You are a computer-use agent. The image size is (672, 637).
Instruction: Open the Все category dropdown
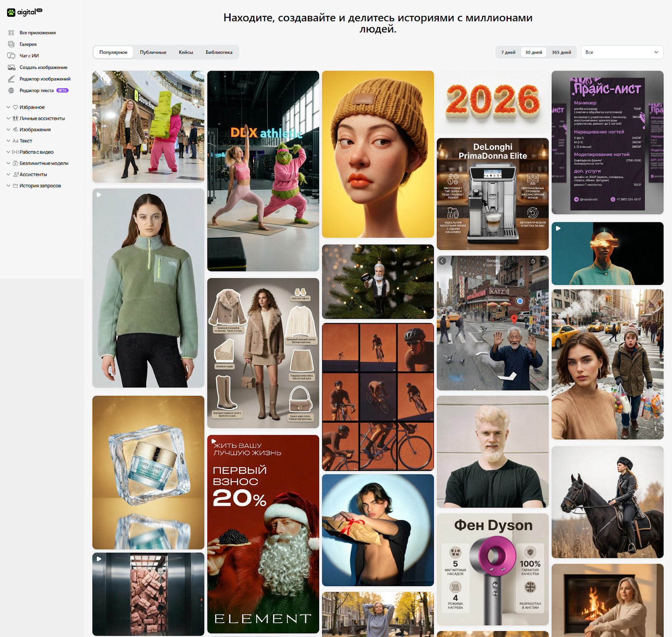621,53
